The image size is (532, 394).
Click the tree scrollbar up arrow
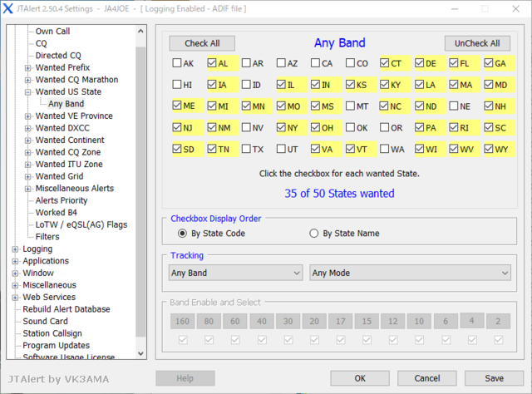click(140, 32)
